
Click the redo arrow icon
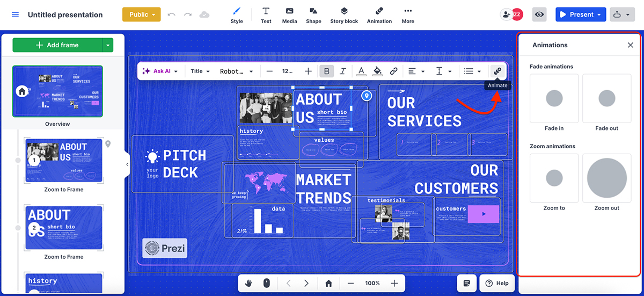[x=187, y=15]
